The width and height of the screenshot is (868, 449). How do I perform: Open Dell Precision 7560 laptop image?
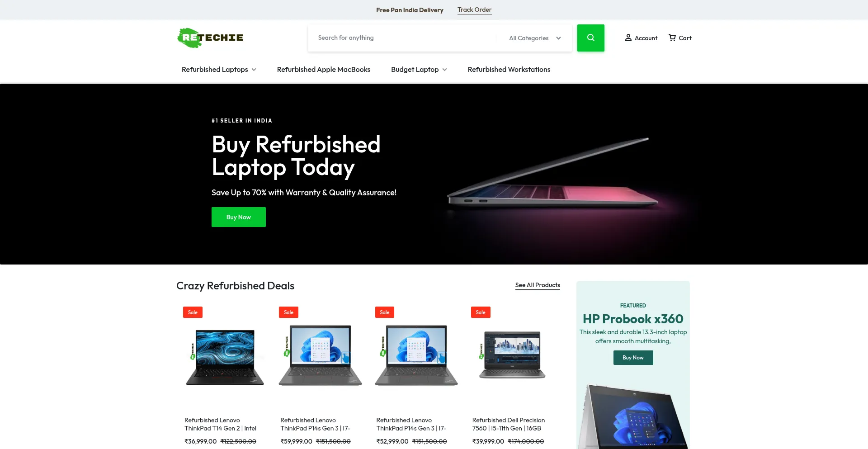pyautogui.click(x=512, y=355)
